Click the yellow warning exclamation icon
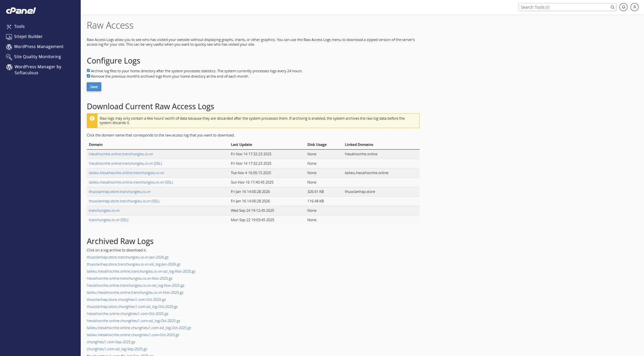This screenshot has width=644, height=356. (92, 118)
